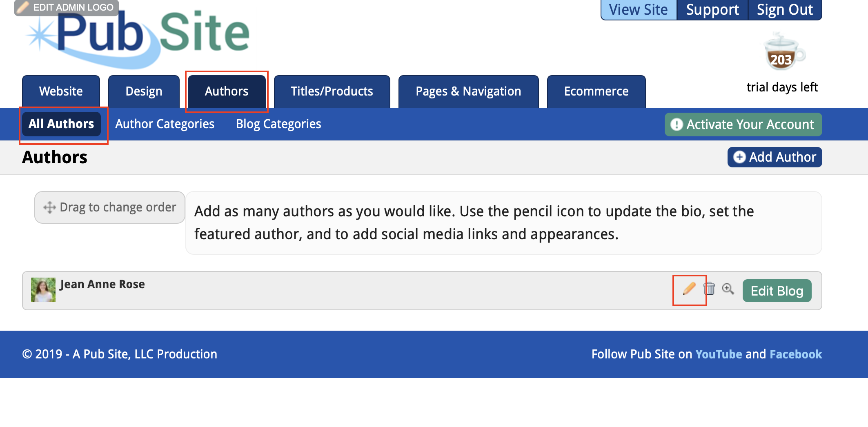Follow the YouTube link in the footer
The height and width of the screenshot is (427, 868).
pyautogui.click(x=719, y=354)
